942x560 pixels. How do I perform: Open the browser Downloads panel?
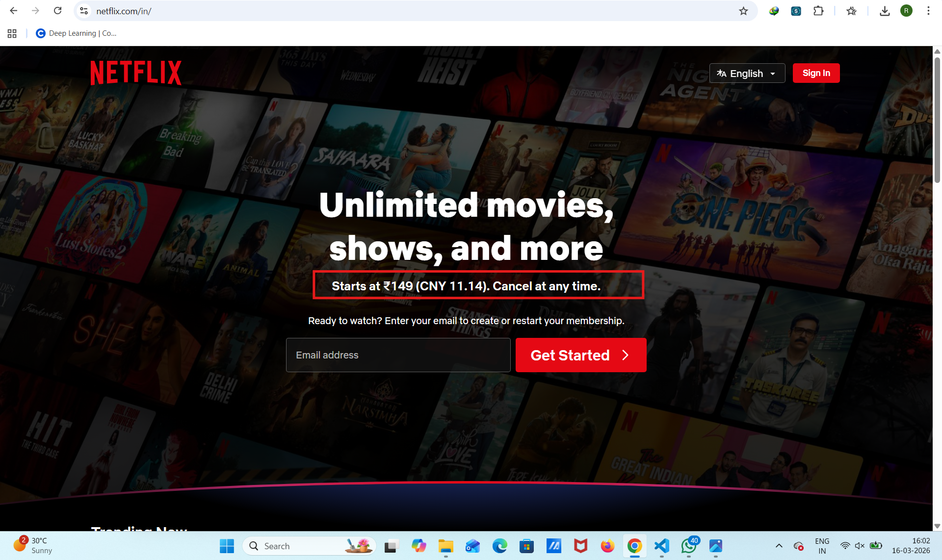[x=885, y=11]
